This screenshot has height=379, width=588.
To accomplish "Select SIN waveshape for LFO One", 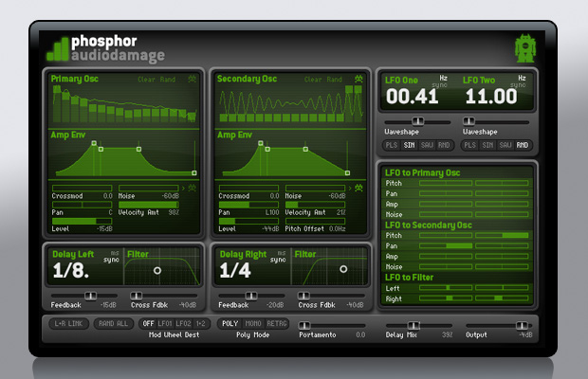I will [409, 145].
